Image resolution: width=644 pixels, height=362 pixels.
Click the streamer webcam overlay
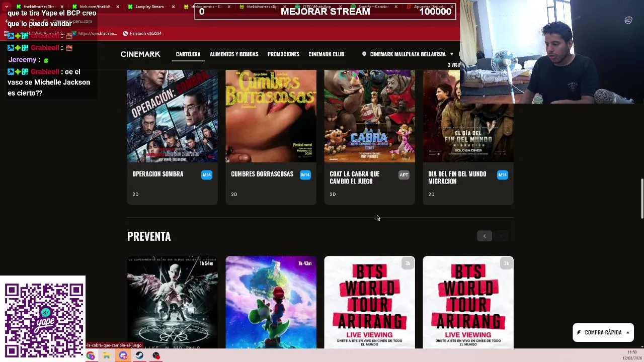click(x=552, y=51)
